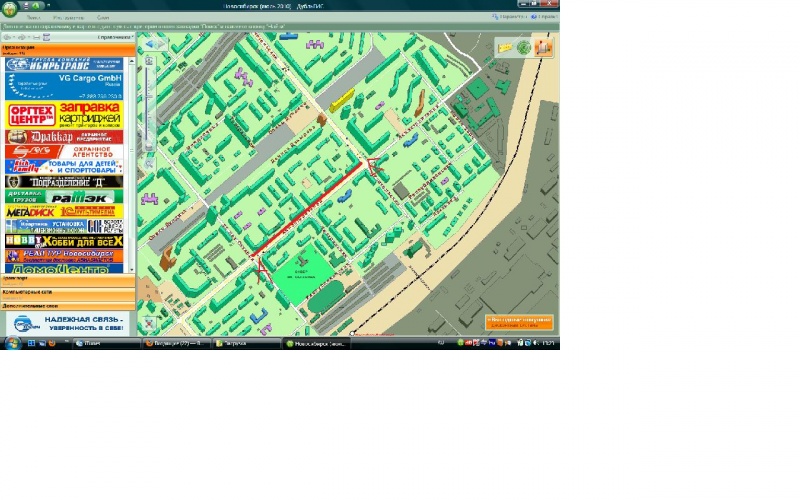Switch to the Слои ribbon tab
Screen dimensions: 800x500
(x=104, y=18)
